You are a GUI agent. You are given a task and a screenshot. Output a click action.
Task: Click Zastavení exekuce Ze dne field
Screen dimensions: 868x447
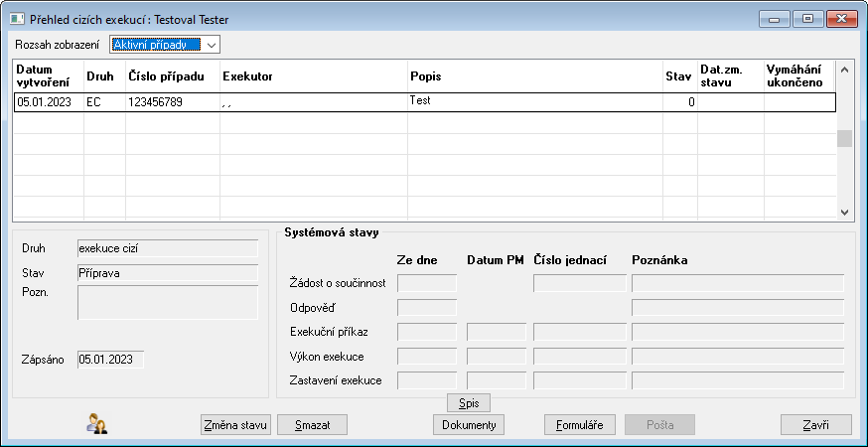(x=427, y=380)
